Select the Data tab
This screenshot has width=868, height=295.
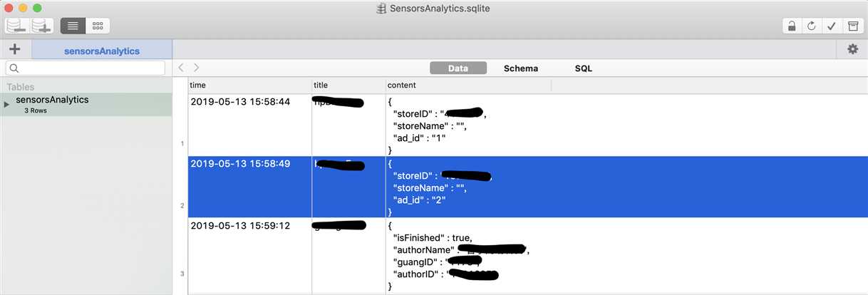(x=458, y=68)
